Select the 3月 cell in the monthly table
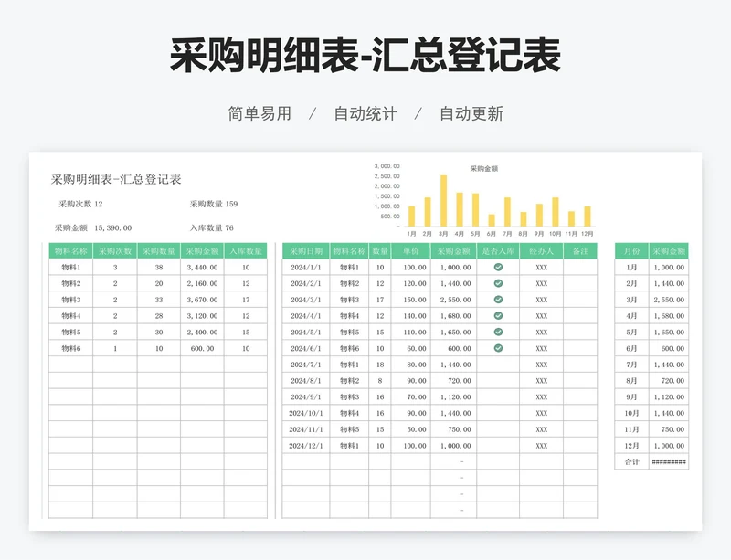 click(631, 300)
